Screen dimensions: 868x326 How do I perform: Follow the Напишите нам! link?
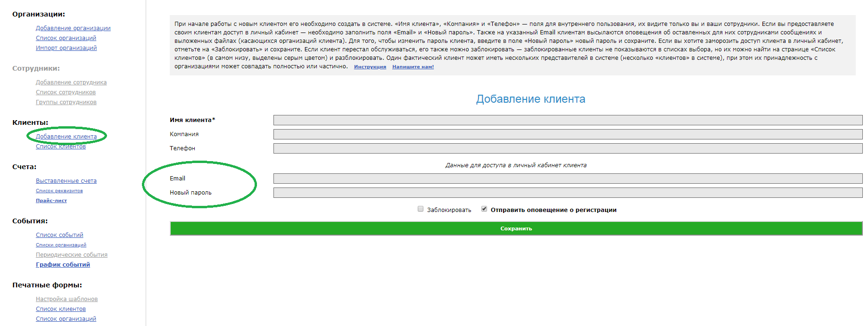click(x=413, y=67)
